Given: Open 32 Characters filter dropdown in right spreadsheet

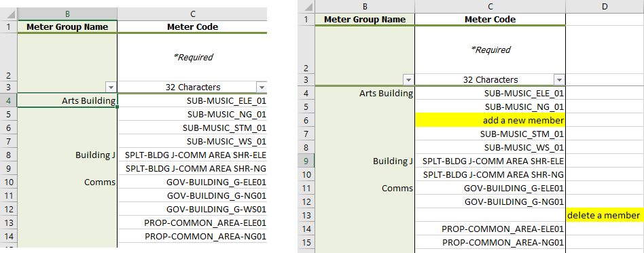Looking at the screenshot, I should tap(559, 79).
